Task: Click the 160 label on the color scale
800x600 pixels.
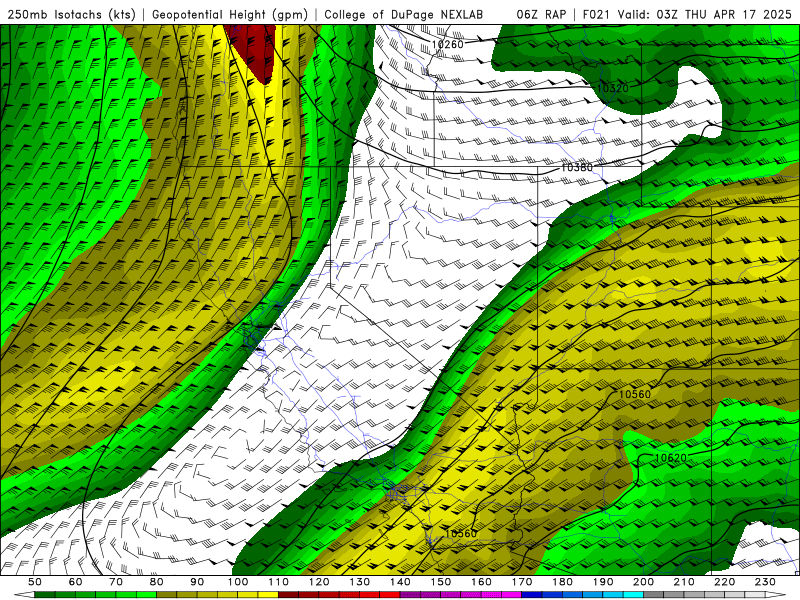Action: [x=481, y=582]
